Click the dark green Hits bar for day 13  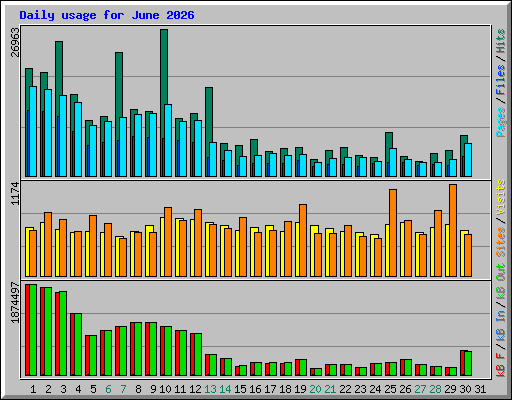point(209,115)
